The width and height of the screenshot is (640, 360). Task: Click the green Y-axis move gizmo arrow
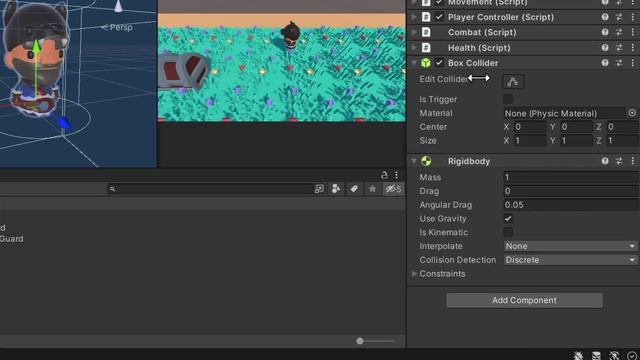coord(36,45)
